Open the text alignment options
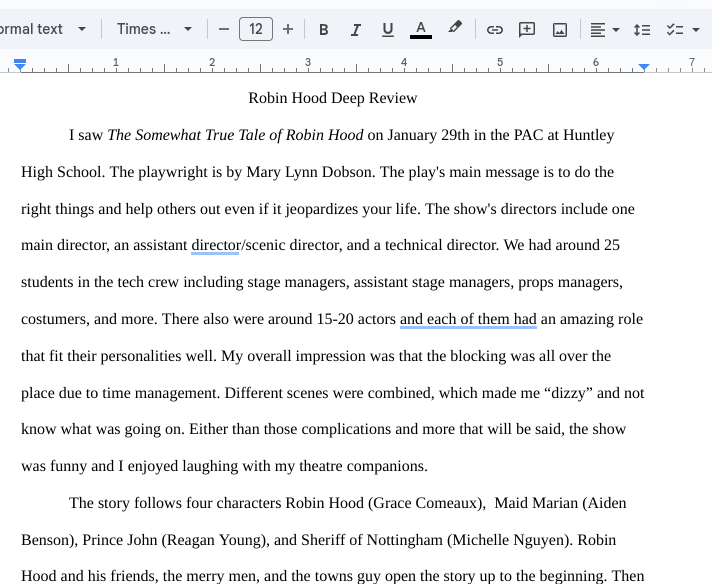Image resolution: width=712 pixels, height=584 pixels. (604, 30)
